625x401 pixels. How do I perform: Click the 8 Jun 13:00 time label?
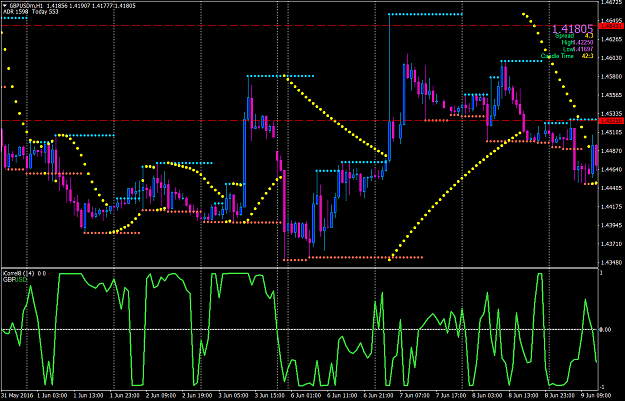pyautogui.click(x=523, y=395)
